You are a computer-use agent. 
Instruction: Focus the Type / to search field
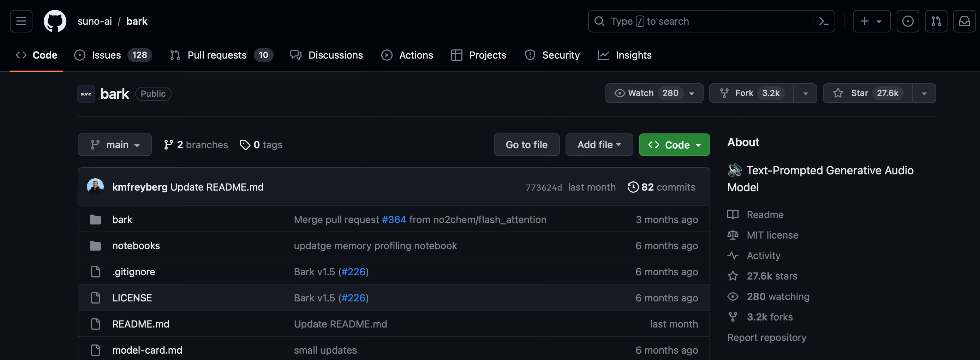click(711, 21)
